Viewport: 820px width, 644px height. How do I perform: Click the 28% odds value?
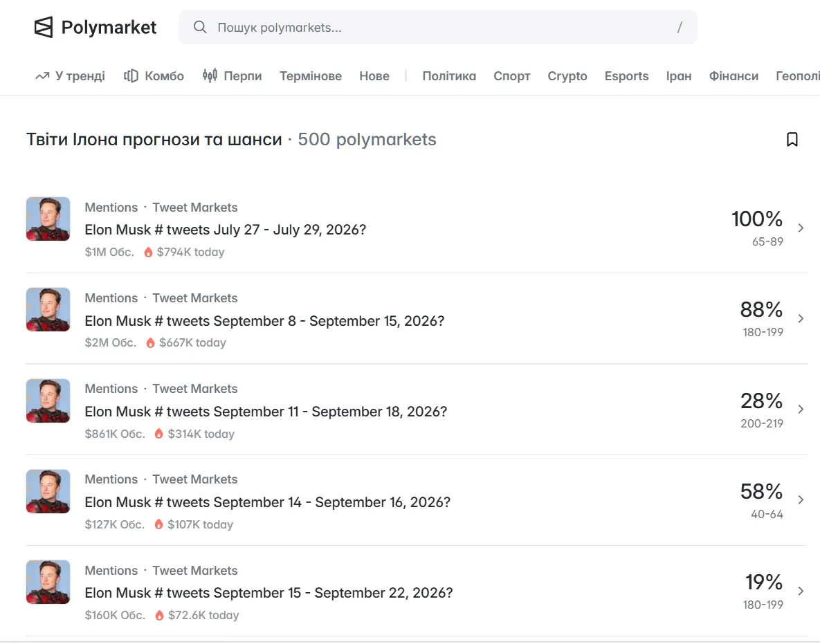[x=761, y=401]
